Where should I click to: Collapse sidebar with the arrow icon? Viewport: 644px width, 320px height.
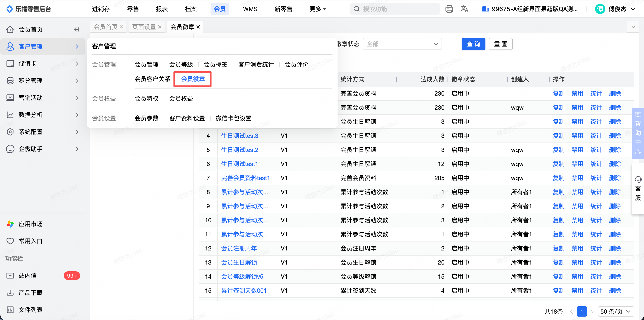pos(77,29)
